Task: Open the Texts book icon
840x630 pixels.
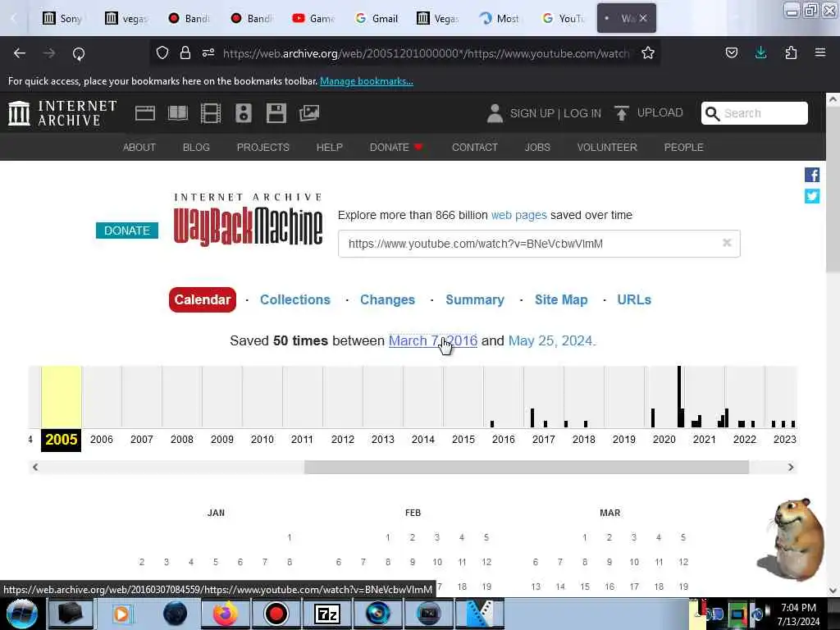Action: click(178, 113)
